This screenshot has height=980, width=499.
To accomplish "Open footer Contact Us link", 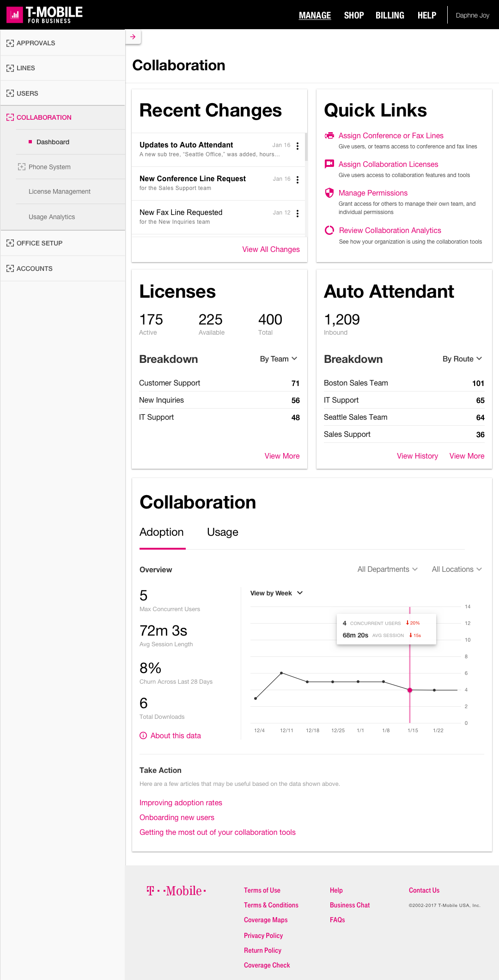I will 424,890.
